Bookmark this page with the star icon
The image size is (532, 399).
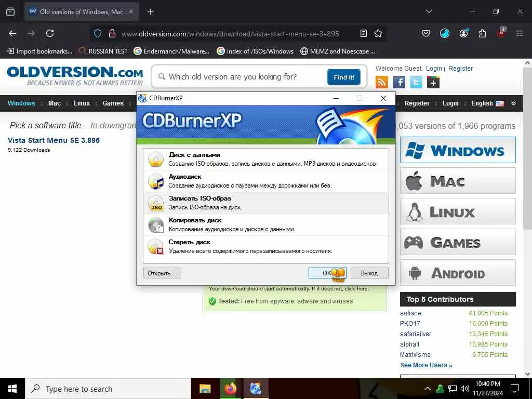378,33
